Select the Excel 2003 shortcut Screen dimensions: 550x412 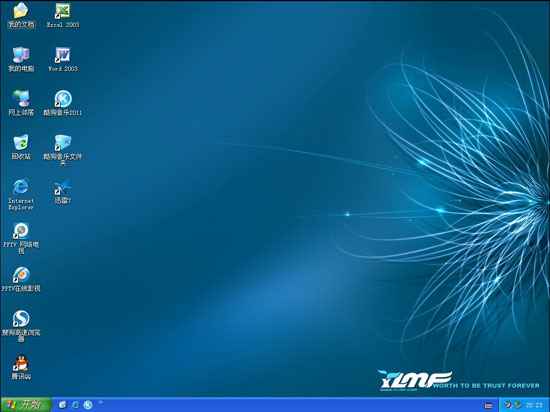63,15
